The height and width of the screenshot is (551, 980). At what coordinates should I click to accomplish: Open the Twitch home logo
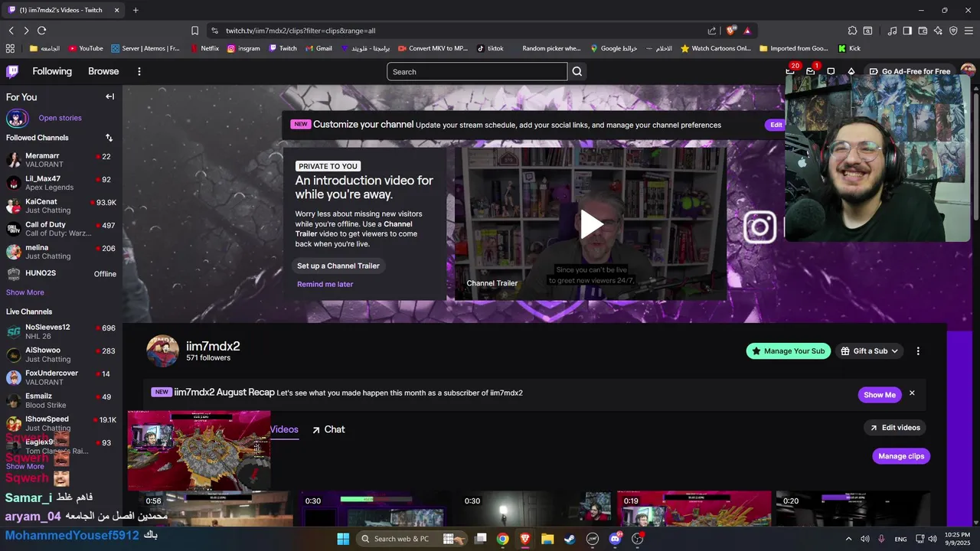12,71
